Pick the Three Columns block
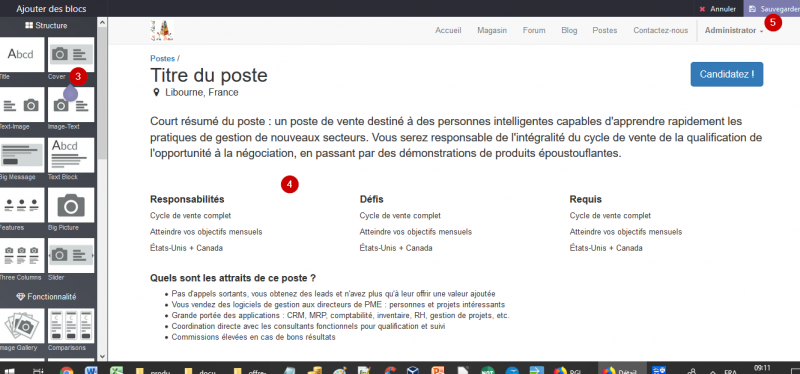Viewport: 800px width, 374px height. 21,255
